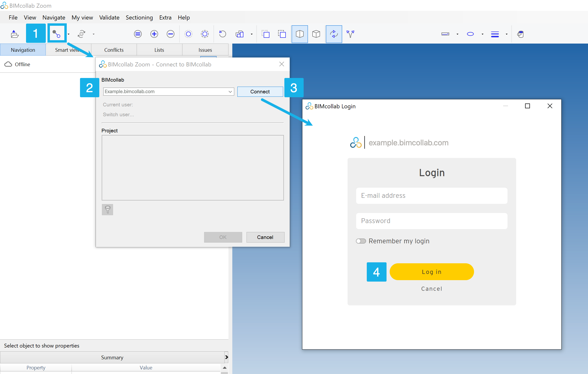Open the My view menu
This screenshot has width=588, height=374.
coord(82,18)
